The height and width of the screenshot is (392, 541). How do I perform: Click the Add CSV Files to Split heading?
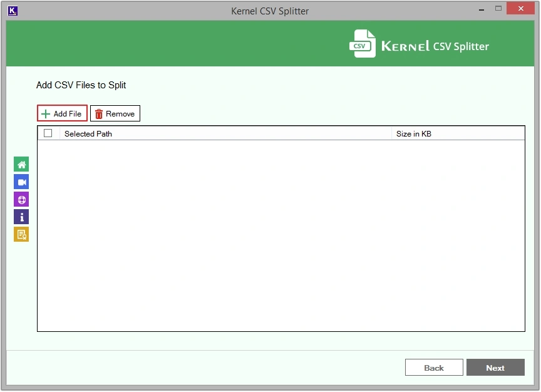click(81, 85)
